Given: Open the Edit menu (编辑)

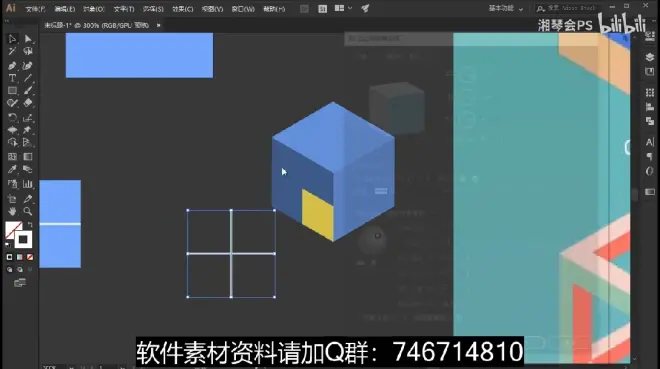Looking at the screenshot, I should [64, 9].
